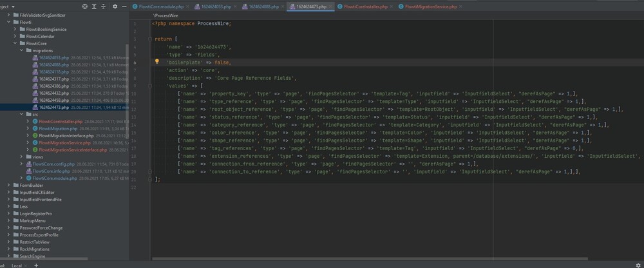Click the yellow lightbulb quick-fix icon
The height and width of the screenshot is (268, 644).
coord(156,62)
